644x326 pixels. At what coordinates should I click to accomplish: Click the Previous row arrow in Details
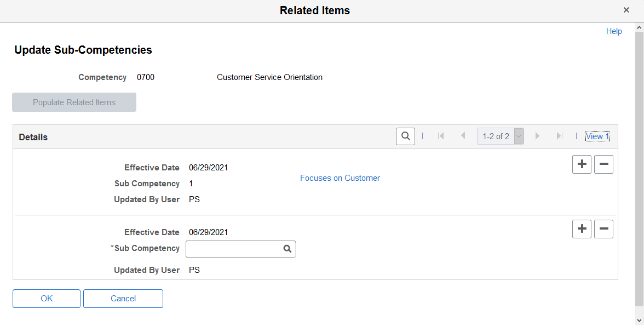[463, 136]
